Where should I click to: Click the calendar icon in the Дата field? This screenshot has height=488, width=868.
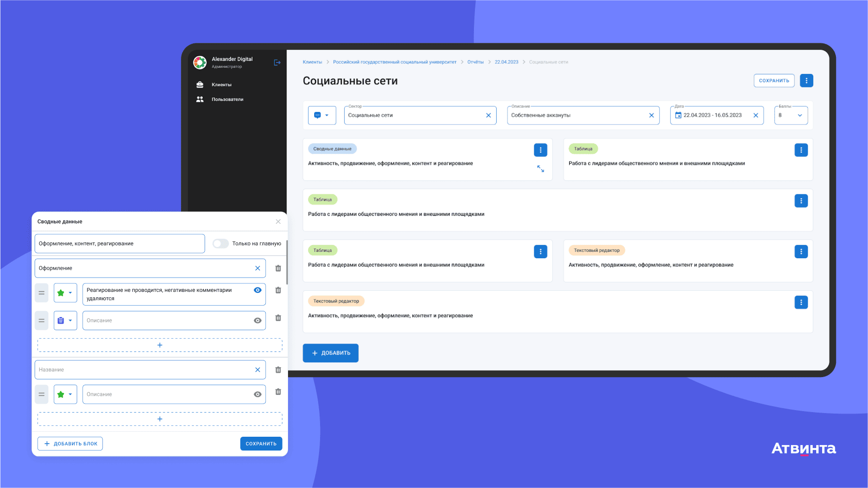click(x=678, y=115)
